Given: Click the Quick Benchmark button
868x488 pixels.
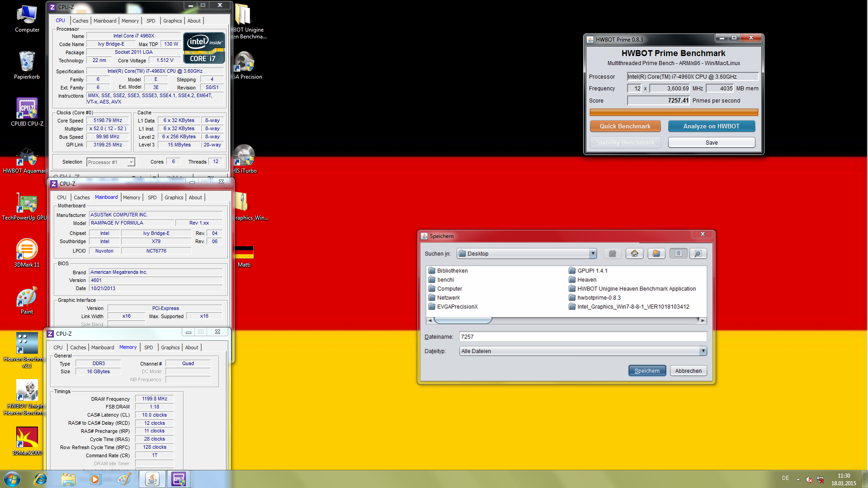Looking at the screenshot, I should click(625, 126).
